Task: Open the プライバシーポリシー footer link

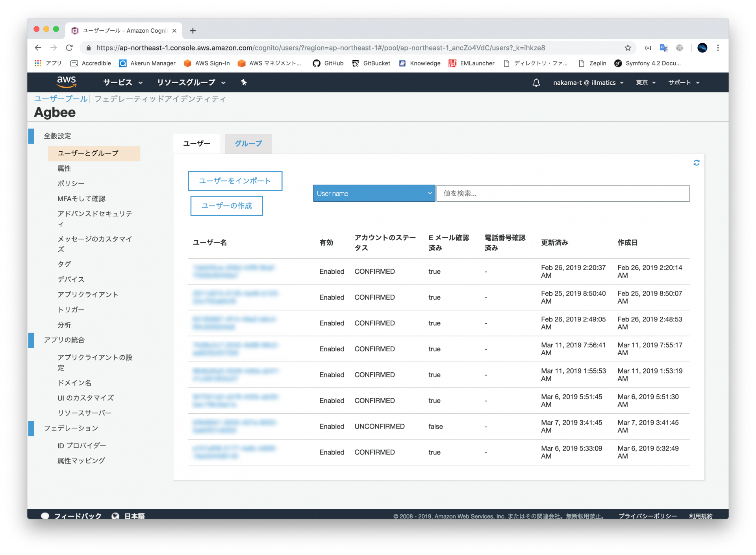Action: point(648,516)
